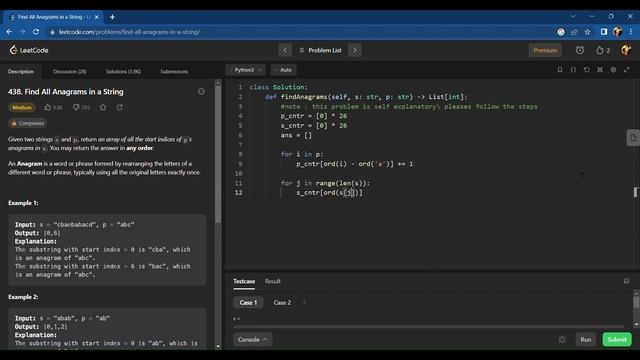Click the icon left of Run
The image size is (640, 360).
tap(562, 340)
